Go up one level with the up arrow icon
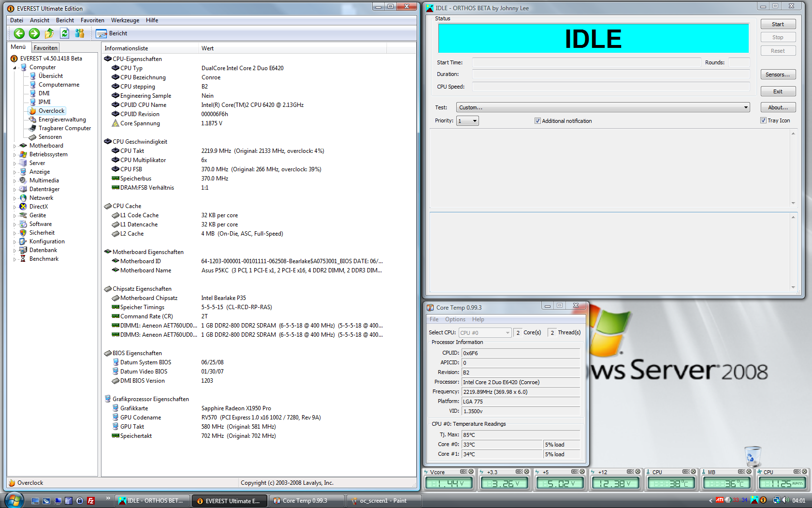Viewport: 812px width, 508px height. [x=49, y=33]
